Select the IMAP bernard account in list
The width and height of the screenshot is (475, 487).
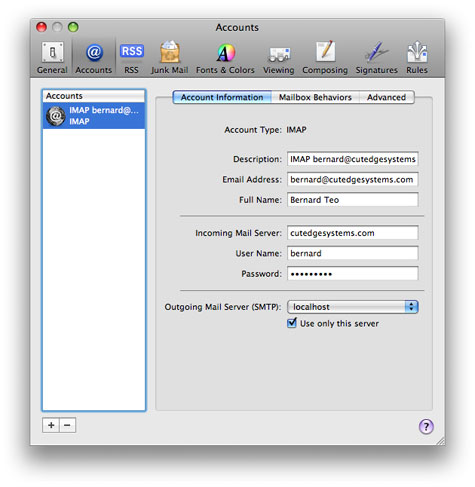point(94,116)
